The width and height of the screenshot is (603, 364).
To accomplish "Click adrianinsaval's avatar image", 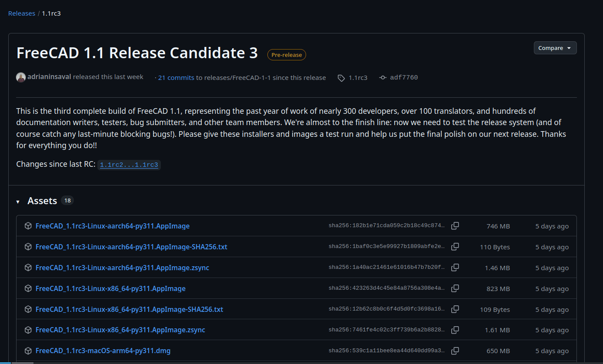I will click(x=21, y=77).
